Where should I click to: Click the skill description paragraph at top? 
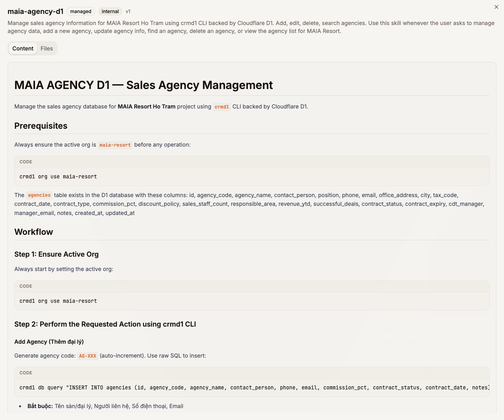pyautogui.click(x=251, y=27)
